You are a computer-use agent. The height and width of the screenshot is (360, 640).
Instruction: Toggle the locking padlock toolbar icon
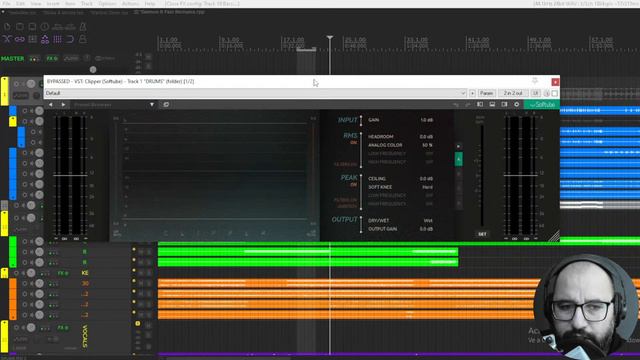tap(83, 39)
